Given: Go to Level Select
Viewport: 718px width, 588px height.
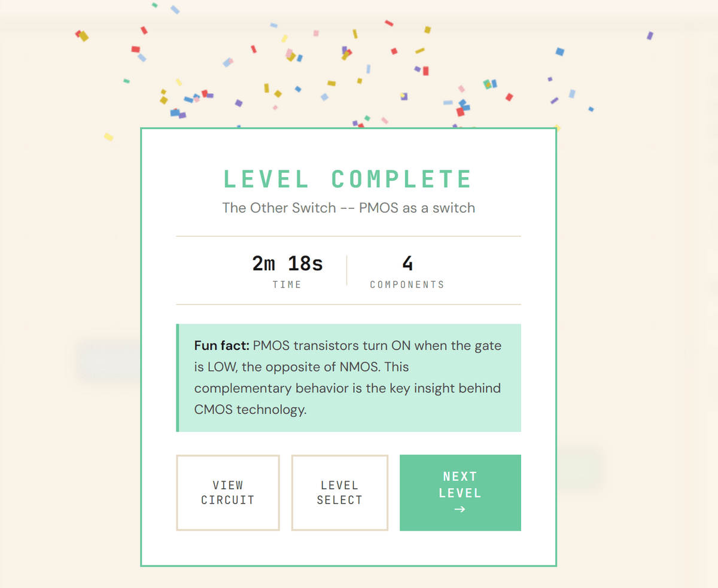Looking at the screenshot, I should point(339,493).
